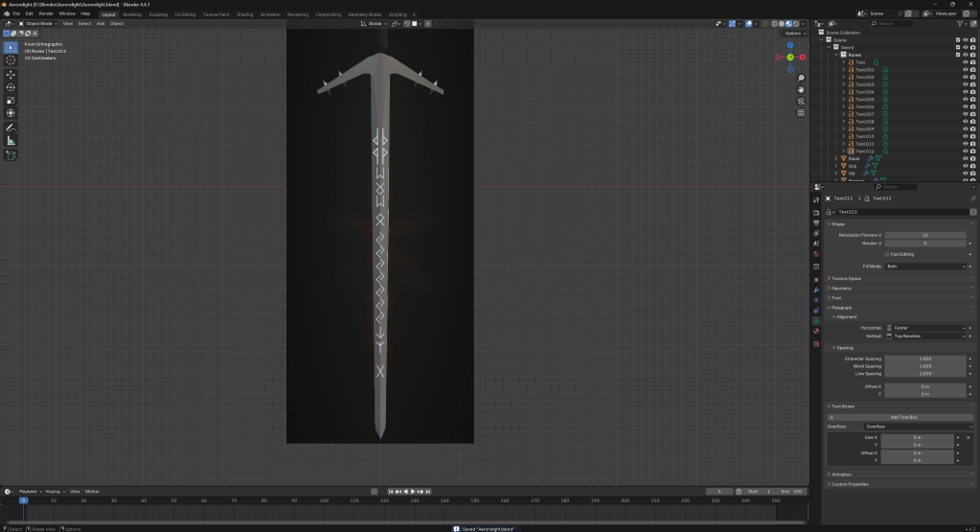
Task: Open the Horizontal alignment dropdown
Action: tap(926, 328)
